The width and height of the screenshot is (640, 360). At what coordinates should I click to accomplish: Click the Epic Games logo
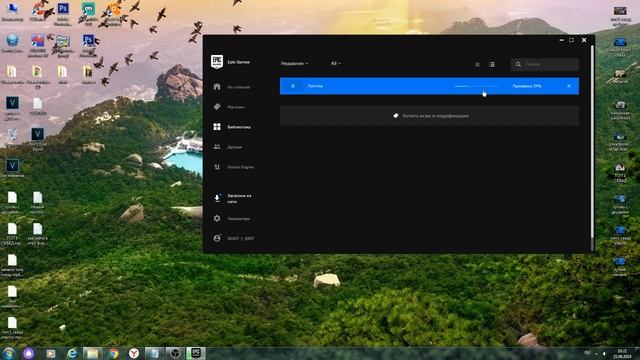click(217, 62)
